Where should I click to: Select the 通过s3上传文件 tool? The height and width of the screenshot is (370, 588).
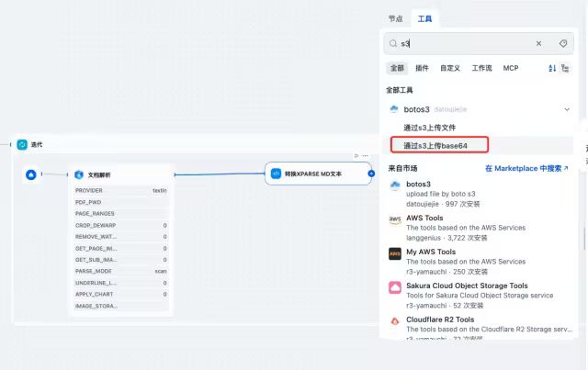[429, 128]
